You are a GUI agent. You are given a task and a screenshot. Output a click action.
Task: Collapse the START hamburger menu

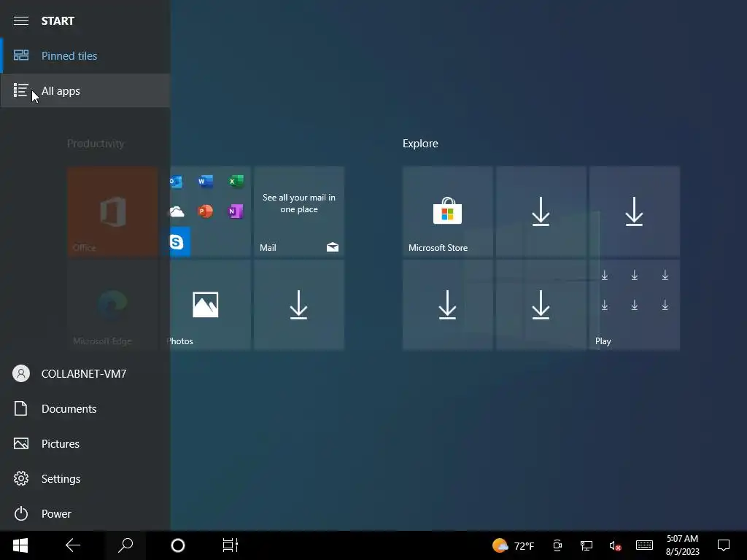[x=21, y=21]
